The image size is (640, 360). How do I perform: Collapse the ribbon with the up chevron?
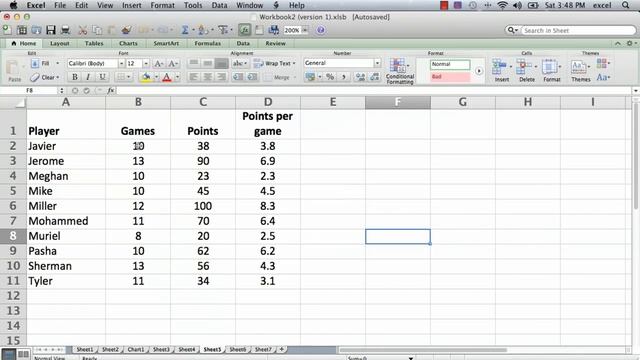pos(618,43)
